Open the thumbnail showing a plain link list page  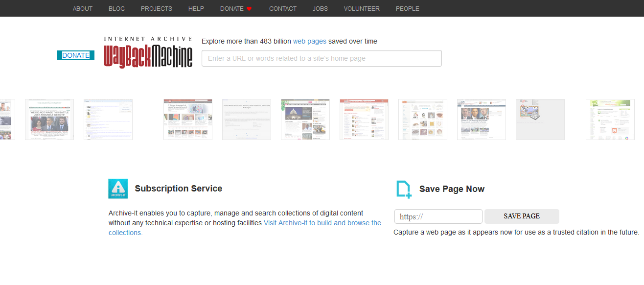click(x=108, y=119)
